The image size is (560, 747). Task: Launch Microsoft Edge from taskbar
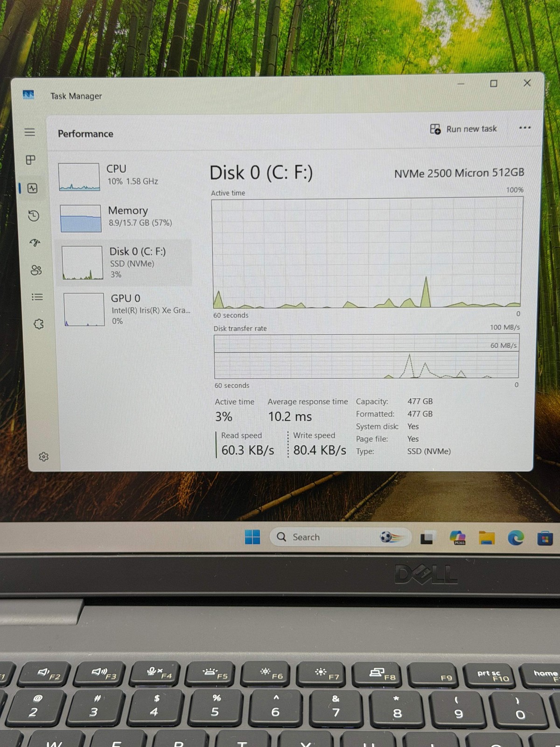pyautogui.click(x=516, y=538)
